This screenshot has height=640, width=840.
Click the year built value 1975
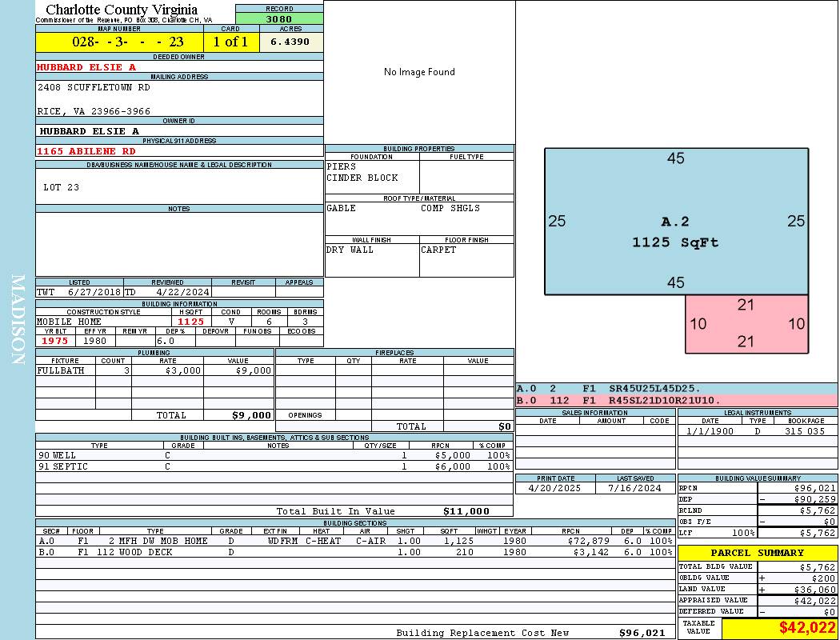pyautogui.click(x=54, y=341)
